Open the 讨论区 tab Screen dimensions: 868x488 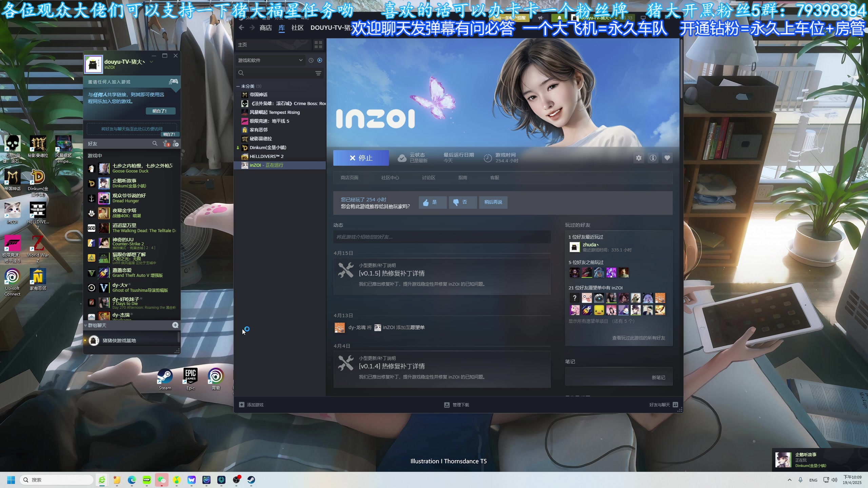click(429, 178)
